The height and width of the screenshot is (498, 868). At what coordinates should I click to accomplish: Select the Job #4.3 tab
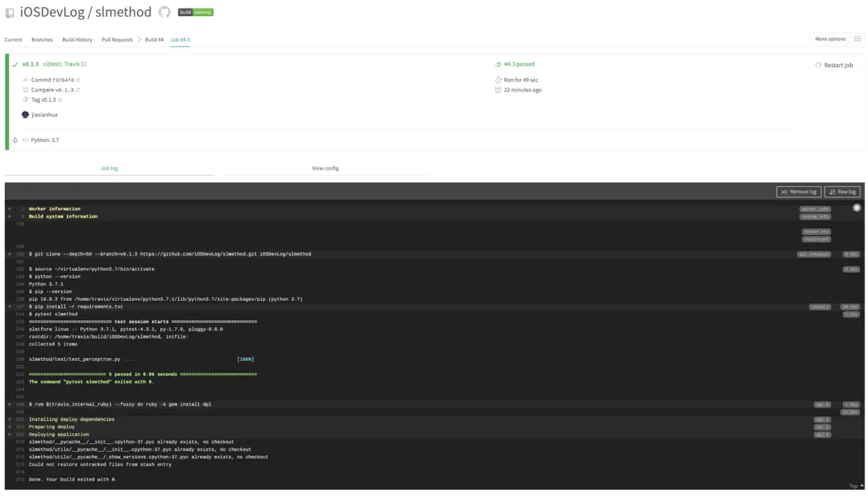click(x=180, y=40)
